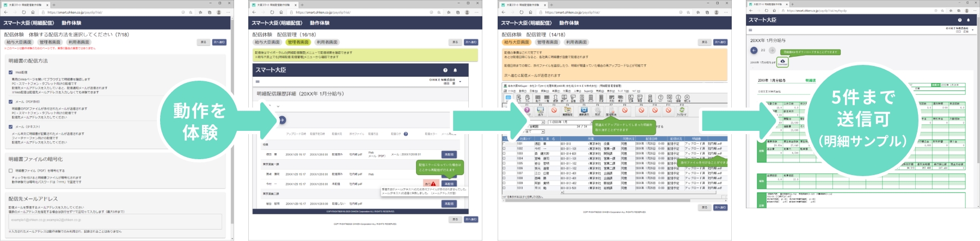Tick checkbox for employee 1002 今村
The width and height of the screenshot is (980, 241).
point(504,148)
